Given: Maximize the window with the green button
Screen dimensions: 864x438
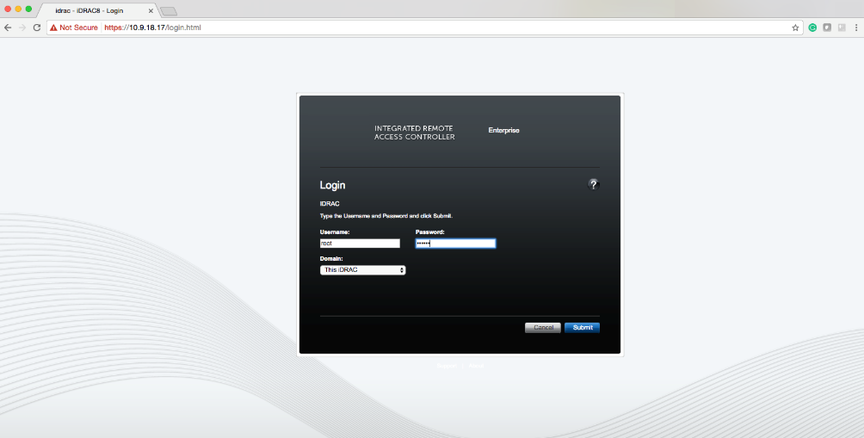Looking at the screenshot, I should [29, 9].
